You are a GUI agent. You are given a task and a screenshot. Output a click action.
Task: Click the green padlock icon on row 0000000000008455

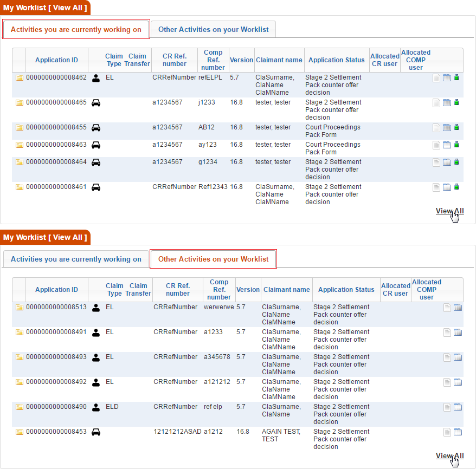457,127
